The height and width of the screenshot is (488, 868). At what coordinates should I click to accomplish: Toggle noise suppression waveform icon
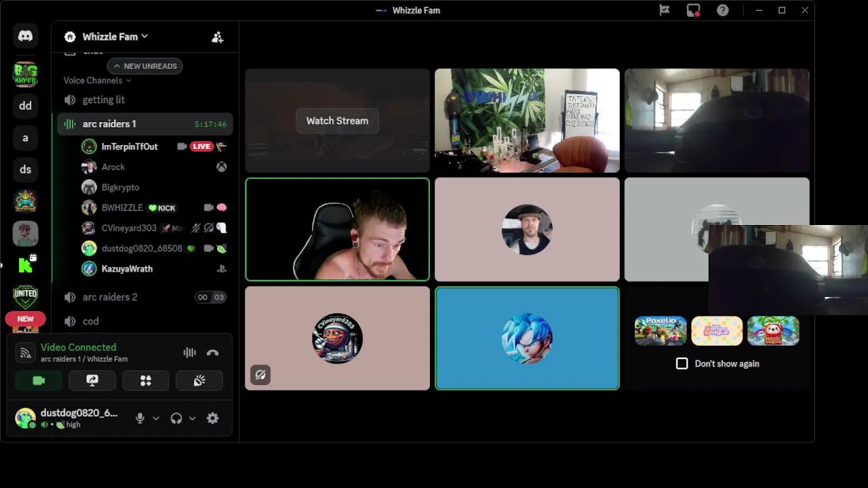189,352
